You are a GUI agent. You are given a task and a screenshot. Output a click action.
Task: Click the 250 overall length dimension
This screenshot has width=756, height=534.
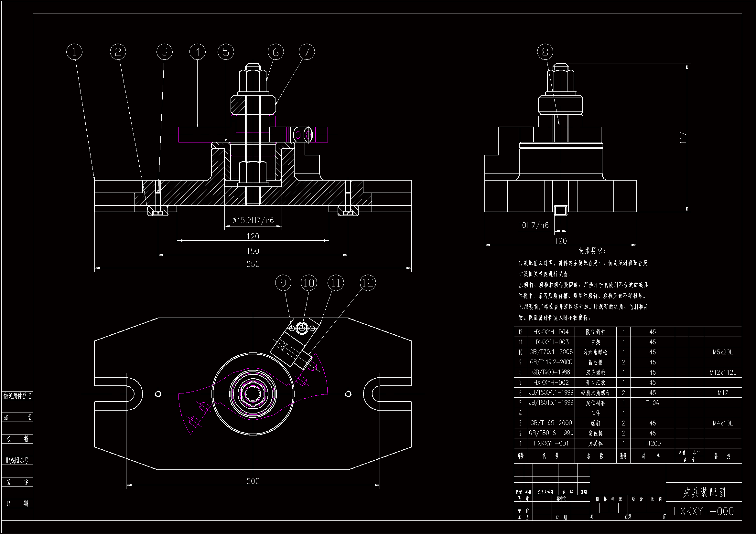253,264
